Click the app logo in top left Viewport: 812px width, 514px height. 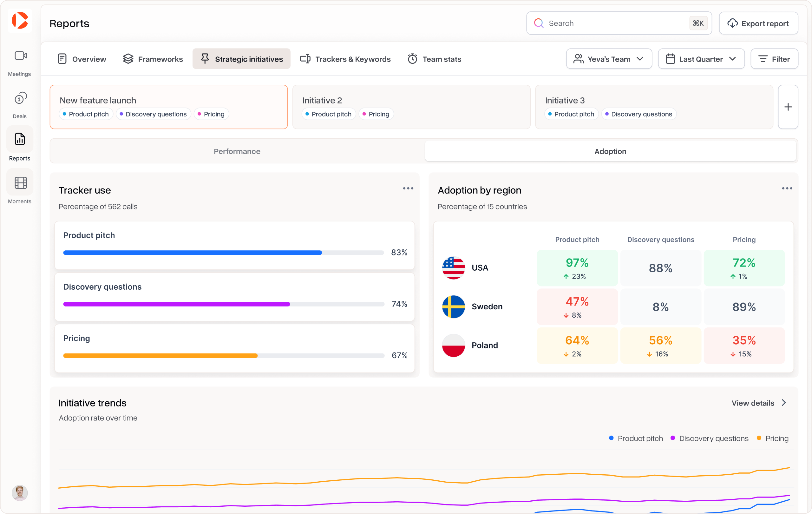[x=20, y=21]
